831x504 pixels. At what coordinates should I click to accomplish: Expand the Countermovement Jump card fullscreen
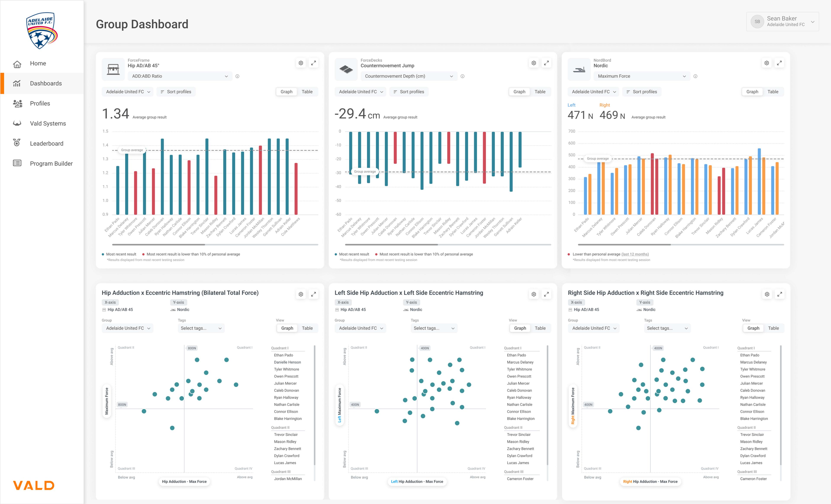546,63
